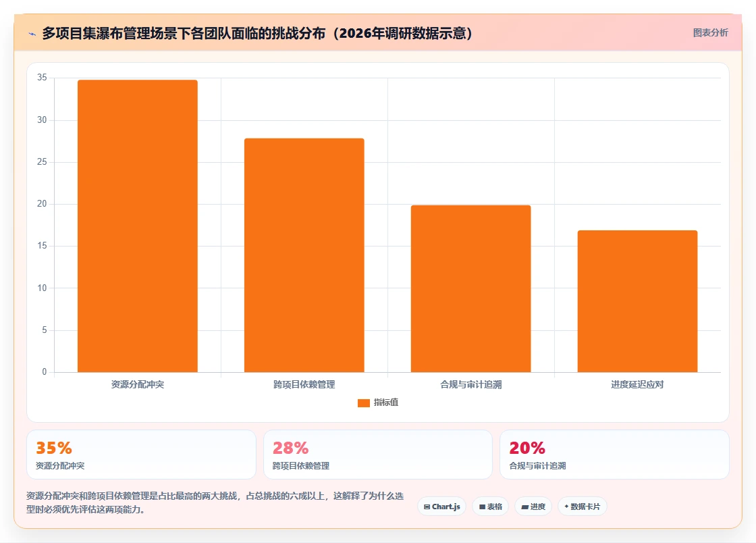
Task: Click the 进度延迟应对 bar in chart
Action: (637, 301)
